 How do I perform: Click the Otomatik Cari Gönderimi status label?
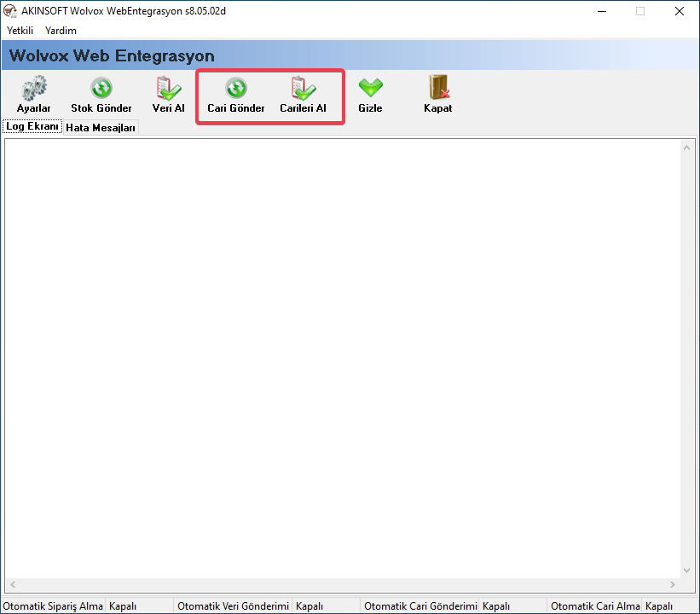click(420, 606)
